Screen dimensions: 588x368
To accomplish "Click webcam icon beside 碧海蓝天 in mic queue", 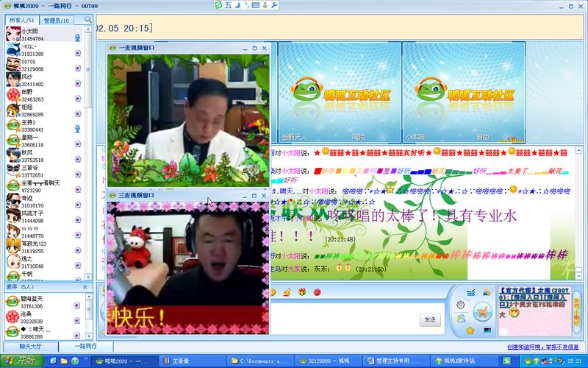I will [77, 305].
